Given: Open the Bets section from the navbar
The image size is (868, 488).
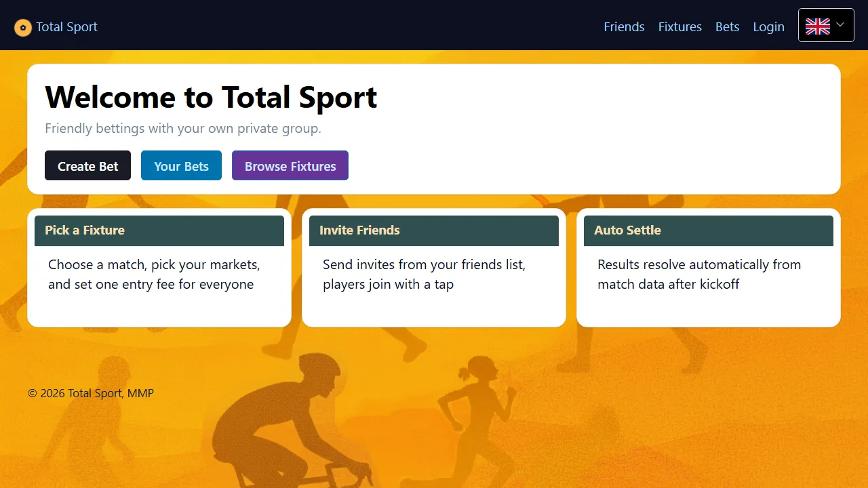Looking at the screenshot, I should pos(727,26).
